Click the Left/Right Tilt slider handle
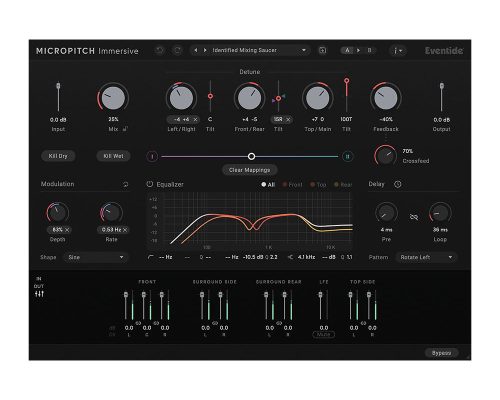The height and width of the screenshot is (400, 500). tap(210, 96)
